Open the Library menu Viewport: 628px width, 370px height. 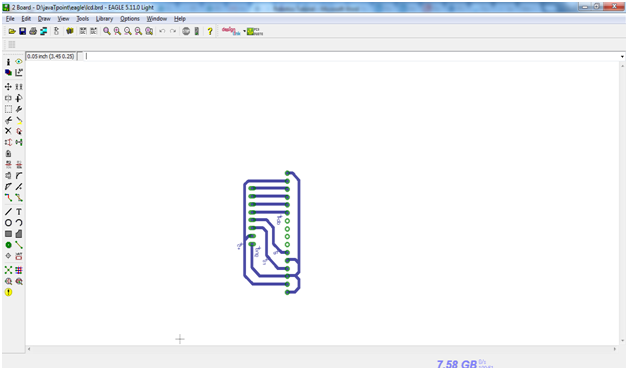click(104, 19)
